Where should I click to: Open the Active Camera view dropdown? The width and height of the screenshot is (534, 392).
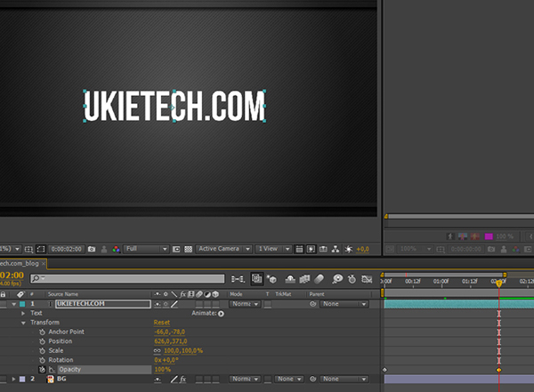223,249
